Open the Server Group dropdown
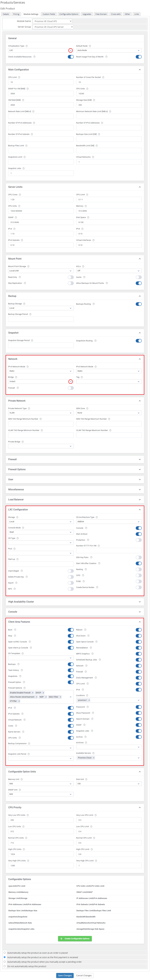The height and width of the screenshot is (980, 150). point(53,27)
